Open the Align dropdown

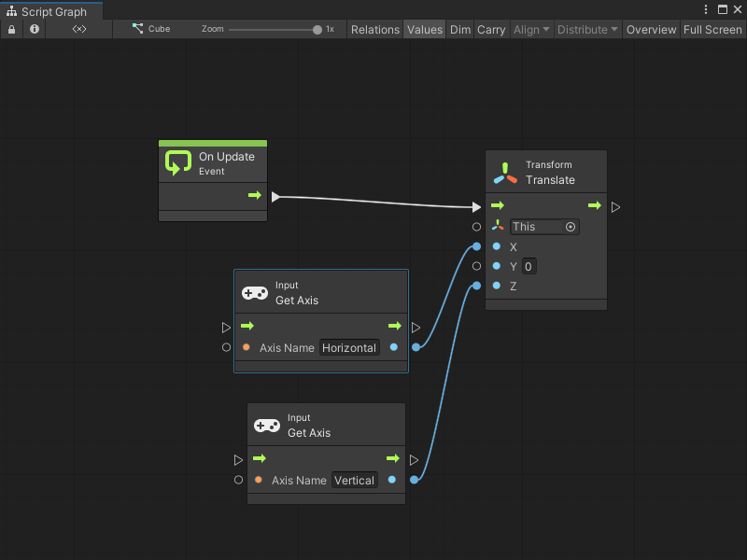pos(531,29)
